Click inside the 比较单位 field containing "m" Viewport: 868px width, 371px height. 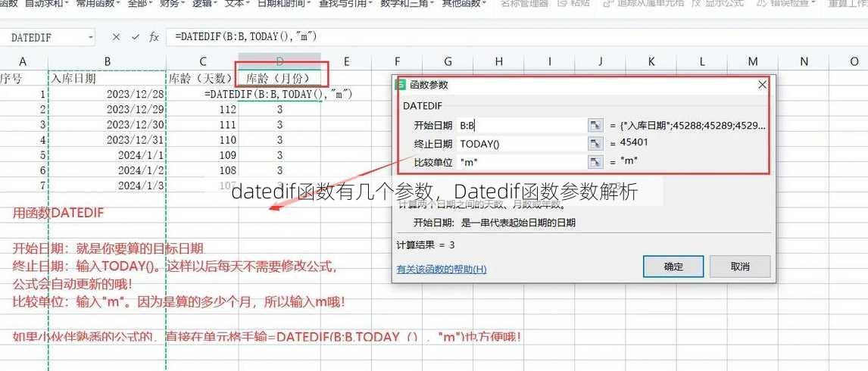point(521,162)
